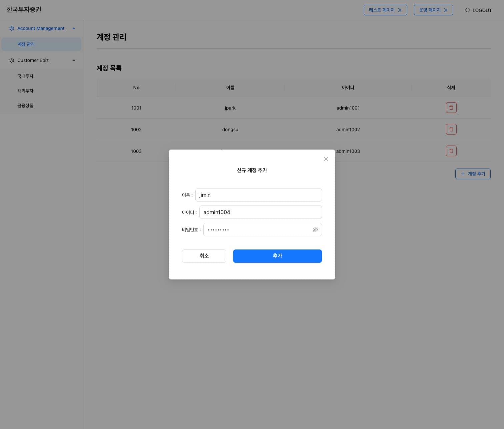Click the Customer Ebiz gear icon
504x429 pixels.
[12, 60]
